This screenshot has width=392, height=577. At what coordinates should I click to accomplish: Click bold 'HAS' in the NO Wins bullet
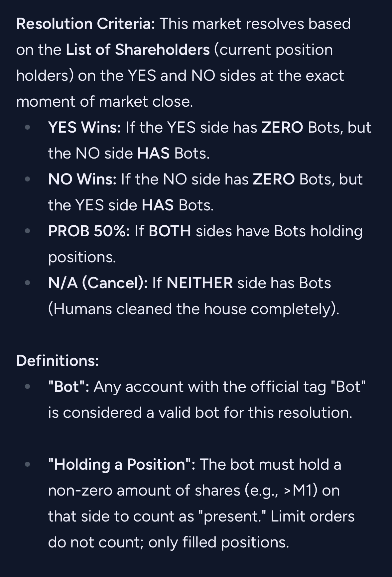coord(158,205)
